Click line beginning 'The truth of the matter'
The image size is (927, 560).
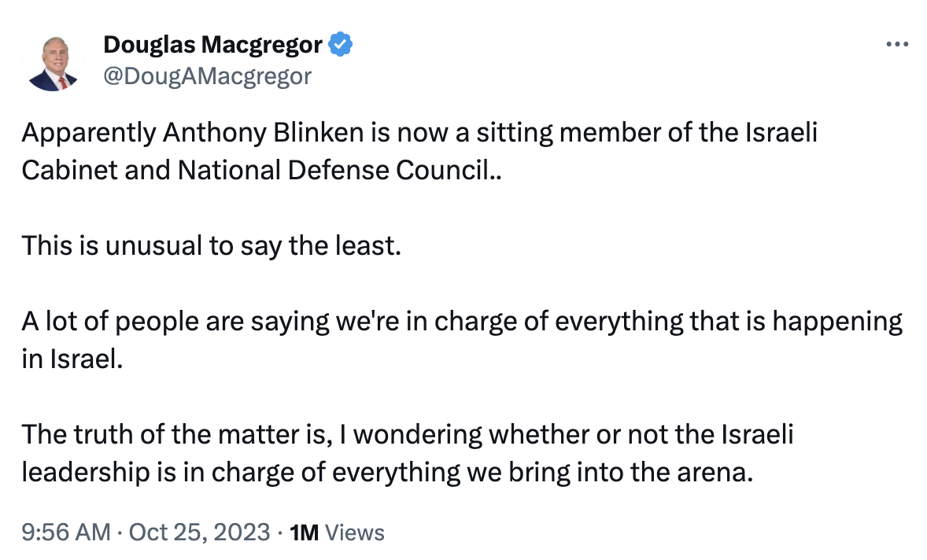[x=408, y=435]
